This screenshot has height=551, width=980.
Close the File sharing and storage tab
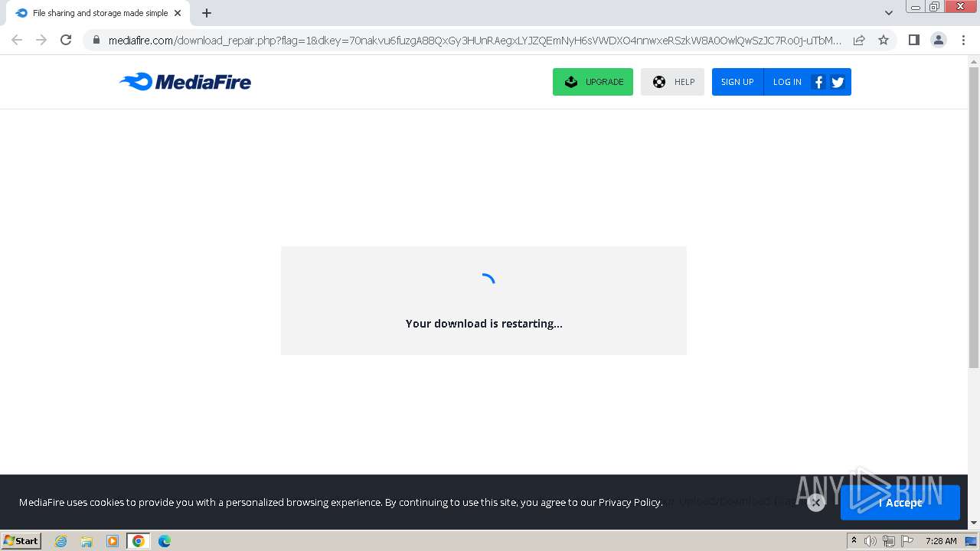tap(178, 13)
